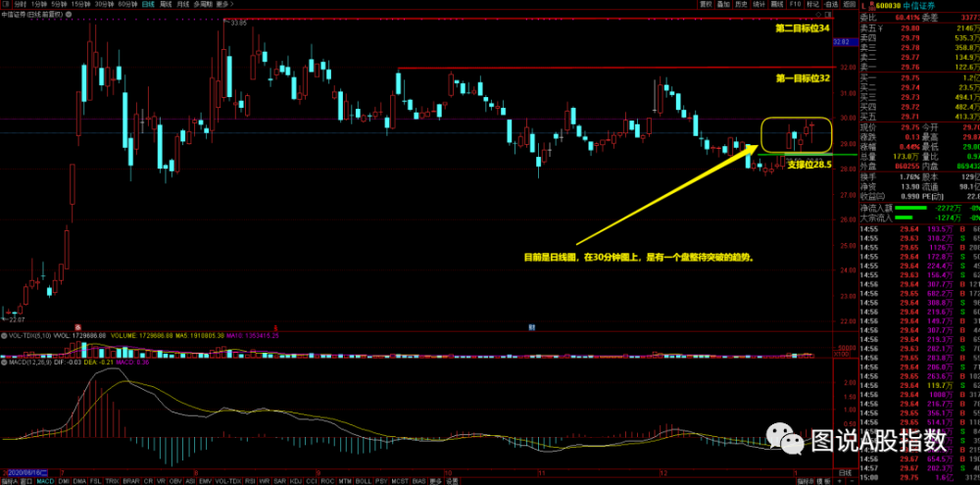Expand the top 更多> period list
This screenshot has width=980, height=485.
(x=224, y=4)
